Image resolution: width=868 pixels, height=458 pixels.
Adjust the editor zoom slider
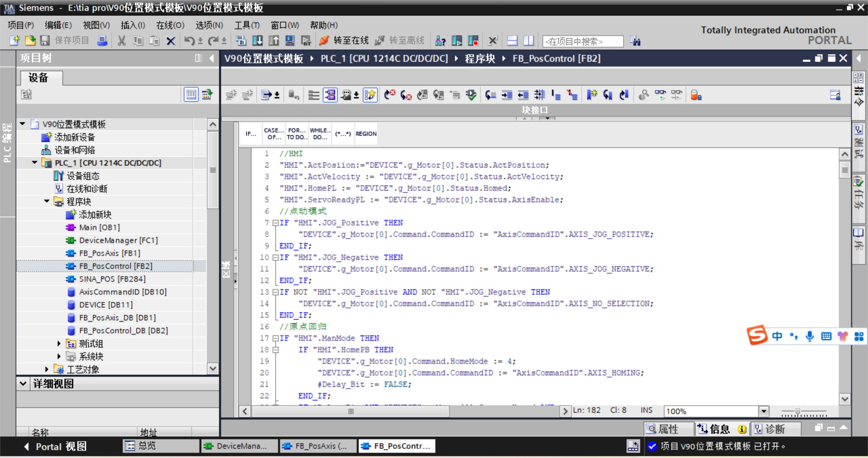[797, 412]
